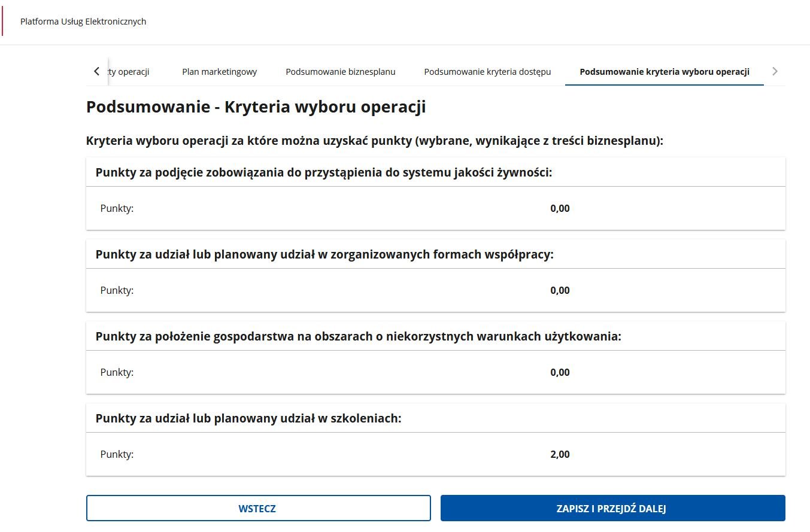Select the food quality system points section header
The width and height of the screenshot is (810, 532).
323,172
